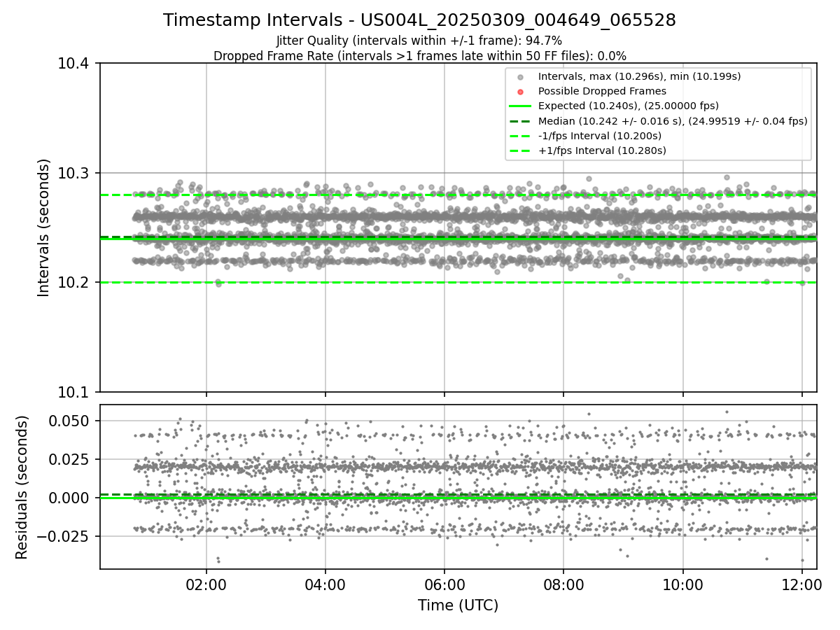Click the solid green line swatch beside 'Expected'
The width and height of the screenshot is (840, 630).
pos(519,106)
